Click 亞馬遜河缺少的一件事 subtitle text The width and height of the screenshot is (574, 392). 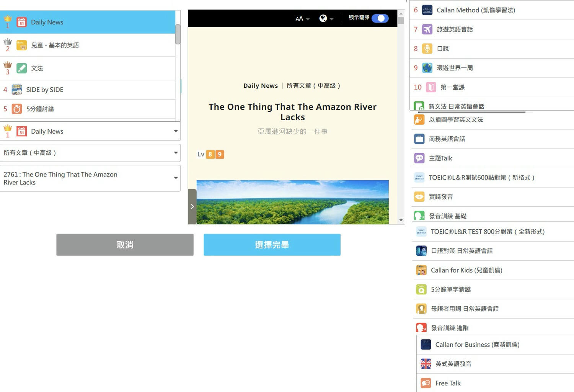click(293, 131)
